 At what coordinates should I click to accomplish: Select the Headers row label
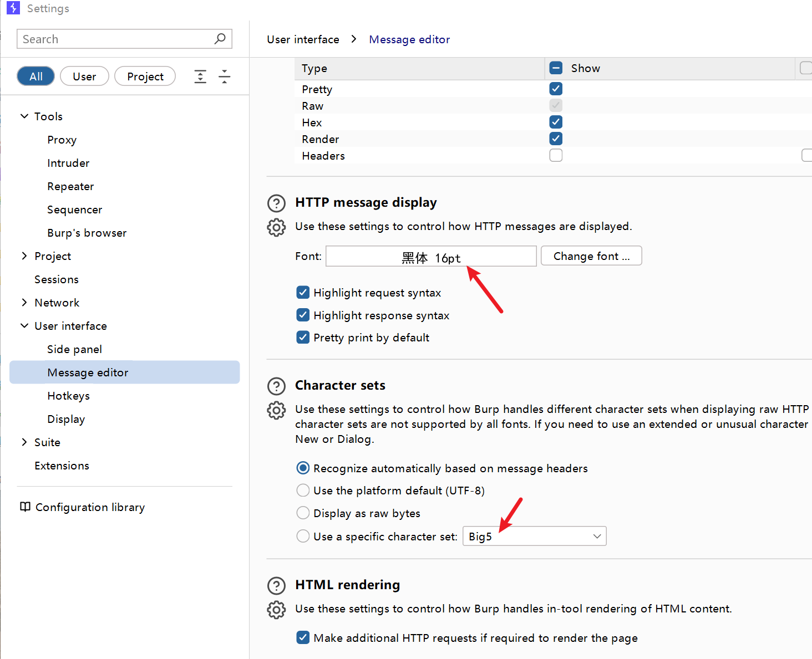pyautogui.click(x=323, y=156)
